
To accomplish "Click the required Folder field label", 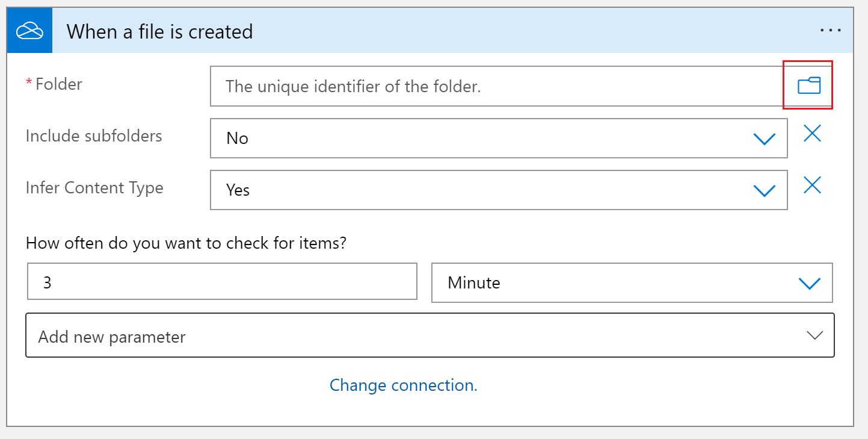I will (54, 84).
